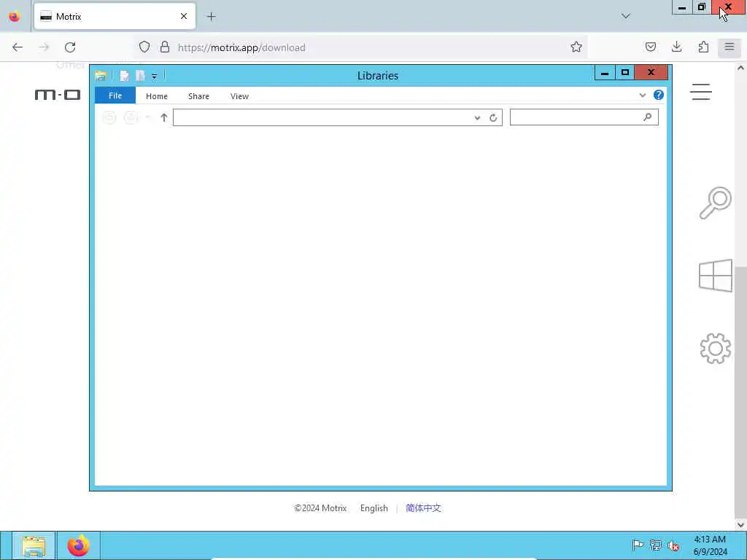Image resolution: width=747 pixels, height=560 pixels.
Task: Open Share ribbon tab in Libraries
Action: tap(198, 96)
